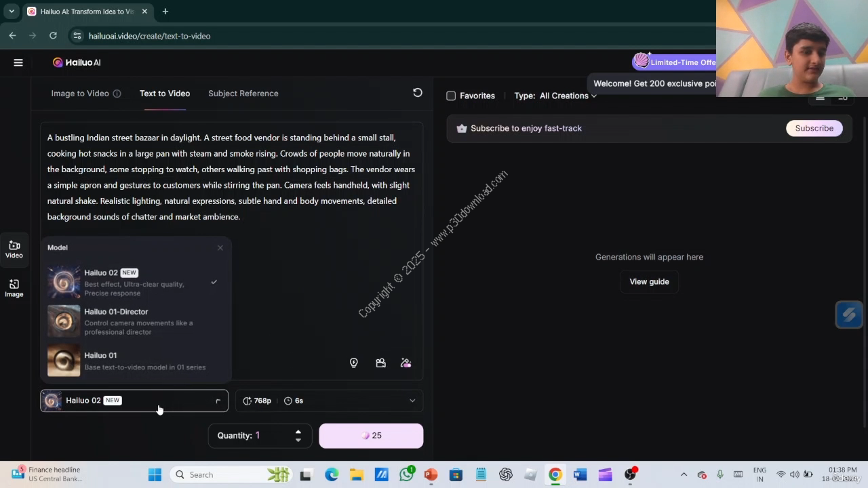Viewport: 868px width, 488px height.
Task: Open Image section in left sidebar
Action: [14, 288]
